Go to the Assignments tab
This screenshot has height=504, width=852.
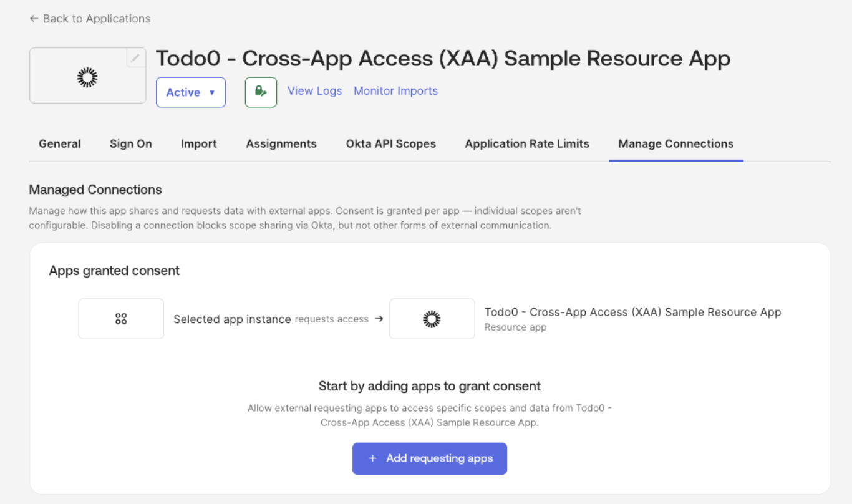click(x=281, y=143)
